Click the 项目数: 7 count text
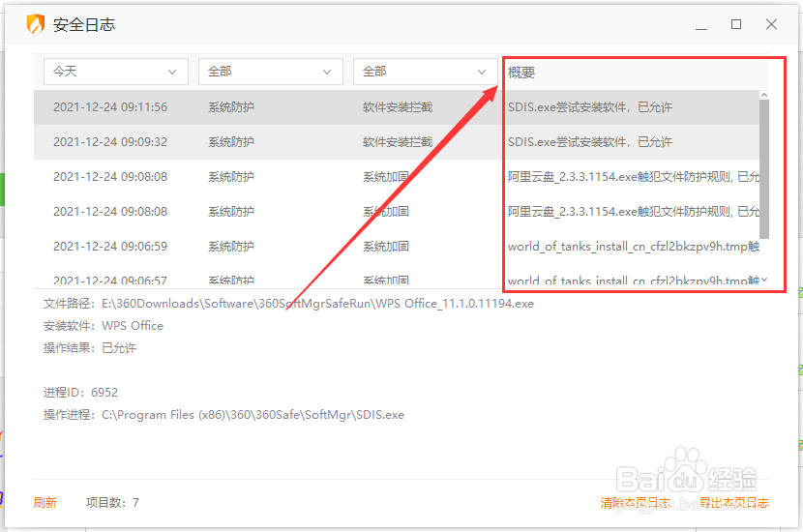The height and width of the screenshot is (532, 803). tap(112, 502)
